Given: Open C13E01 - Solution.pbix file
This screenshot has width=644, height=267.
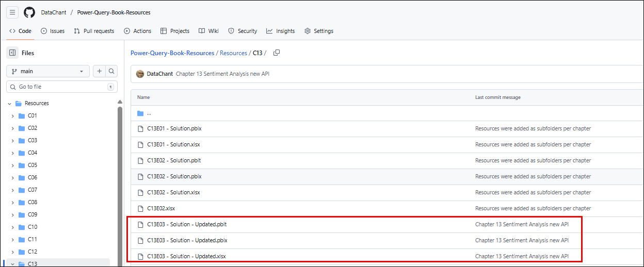Looking at the screenshot, I should 174,128.
